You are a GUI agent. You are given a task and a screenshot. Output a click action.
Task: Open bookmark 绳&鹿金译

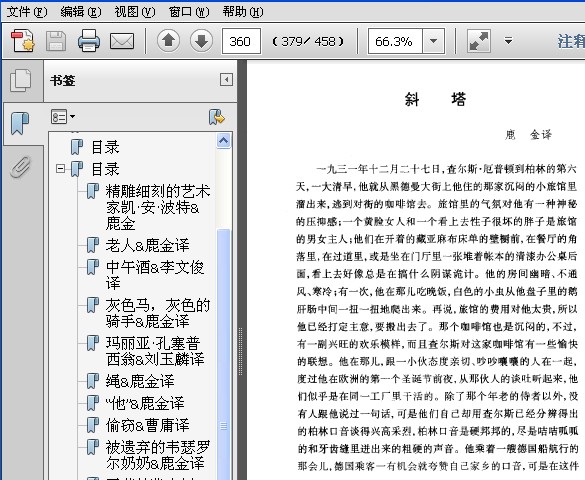(140, 381)
